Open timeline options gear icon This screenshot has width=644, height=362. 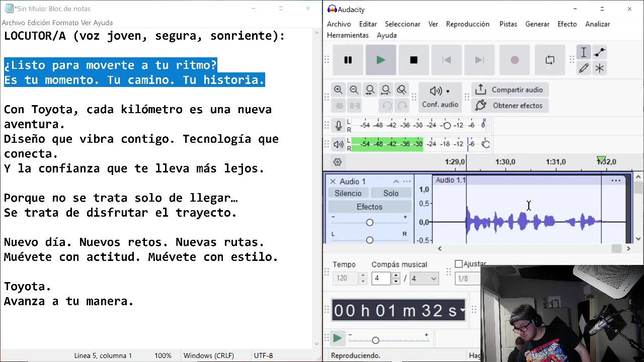pos(338,162)
